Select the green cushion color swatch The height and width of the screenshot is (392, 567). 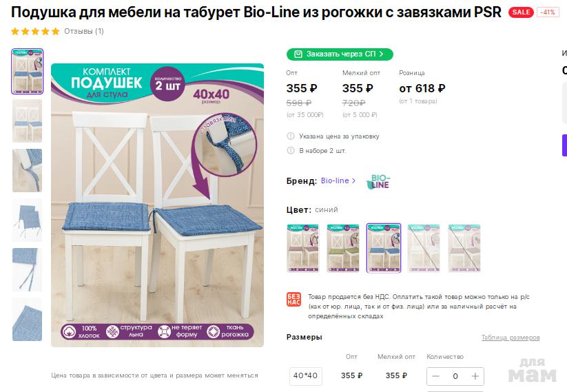pyautogui.click(x=343, y=248)
